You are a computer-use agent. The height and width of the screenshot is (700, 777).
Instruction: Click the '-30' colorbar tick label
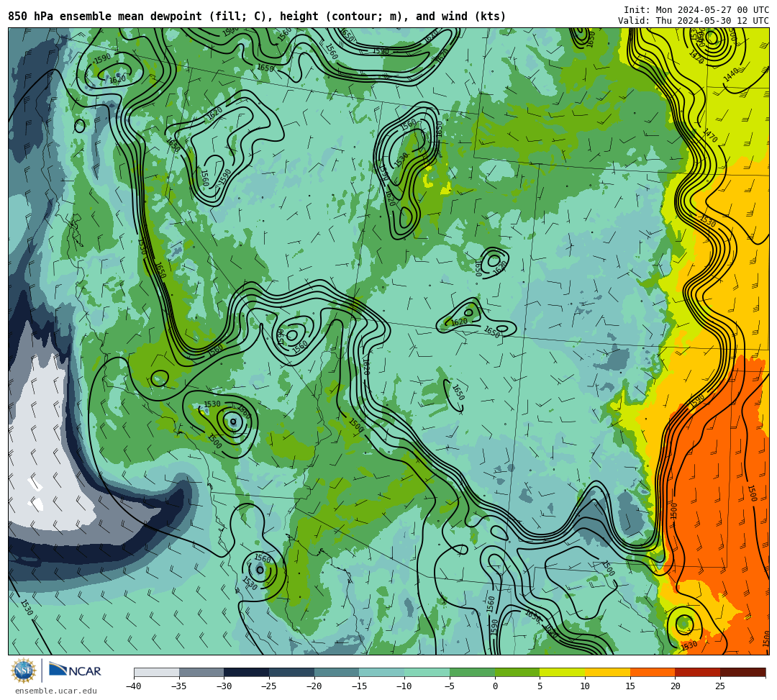click(224, 686)
